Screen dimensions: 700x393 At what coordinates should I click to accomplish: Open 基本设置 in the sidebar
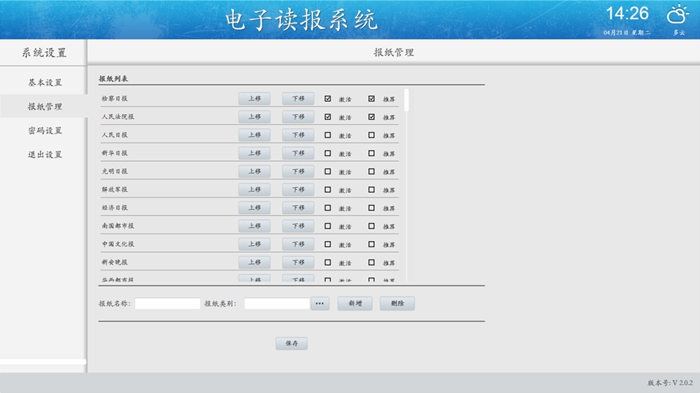(45, 83)
